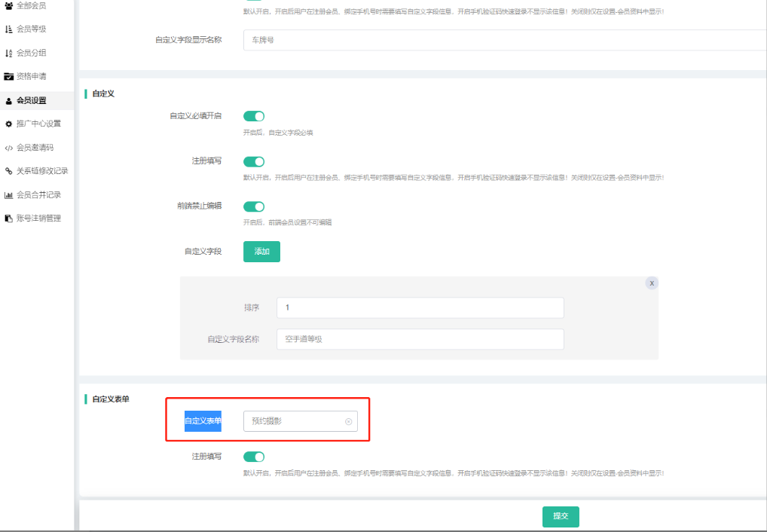Image resolution: width=767 pixels, height=532 pixels.
Task: Disable the 前端禁止编辑 switch
Action: (254, 206)
